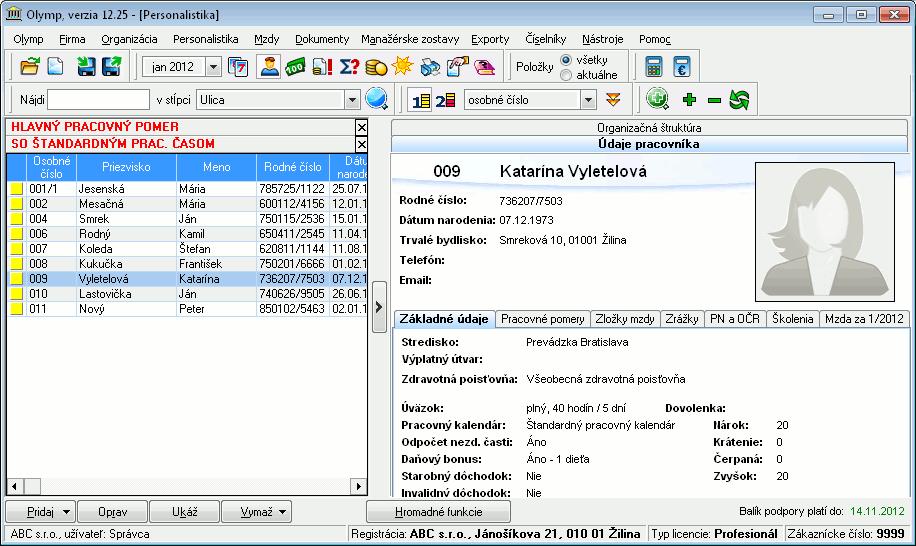The height and width of the screenshot is (546, 916).
Task: Click the sort level 1 icon
Action: pyautogui.click(x=421, y=100)
